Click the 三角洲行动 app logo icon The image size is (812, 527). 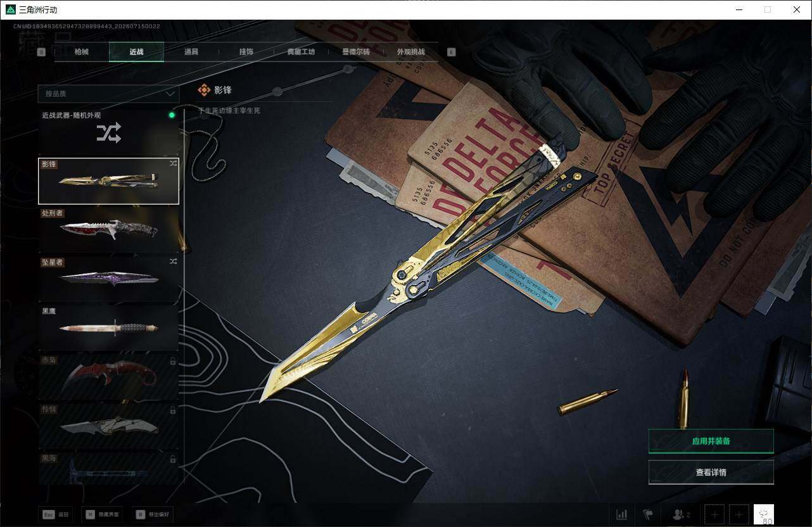coord(11,10)
